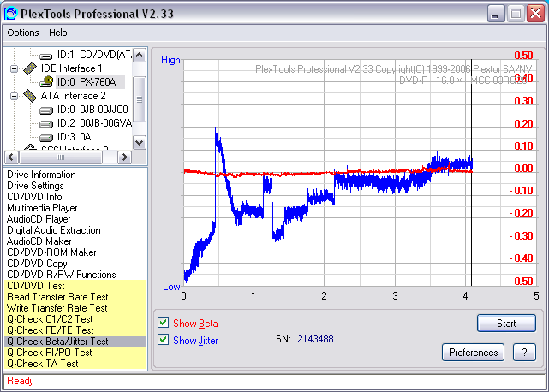Click the PX-760A disc drive icon
This screenshot has width=549, height=392.
tap(46, 82)
